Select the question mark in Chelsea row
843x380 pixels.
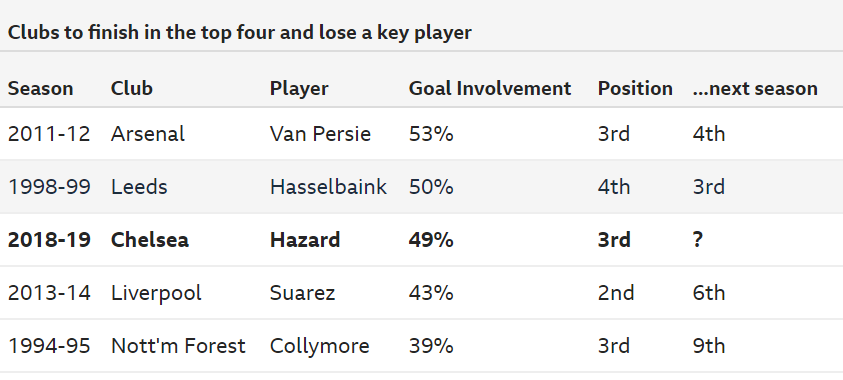pos(698,240)
